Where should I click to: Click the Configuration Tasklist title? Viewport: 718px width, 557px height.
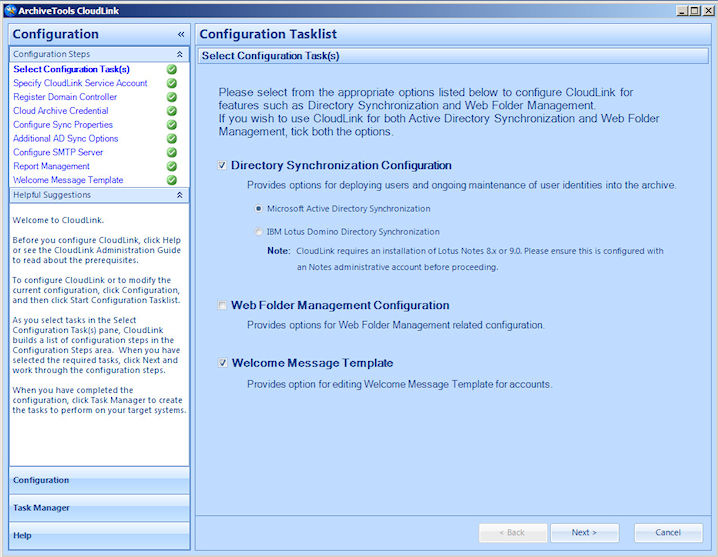(268, 34)
